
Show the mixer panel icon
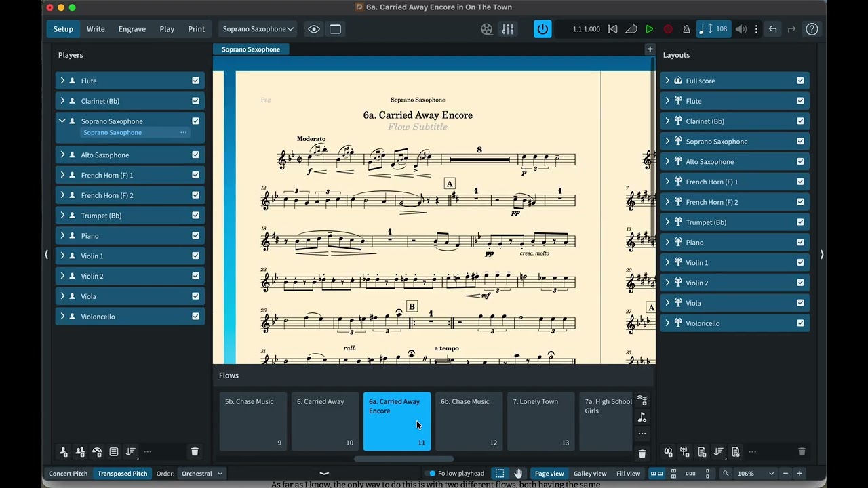(508, 29)
